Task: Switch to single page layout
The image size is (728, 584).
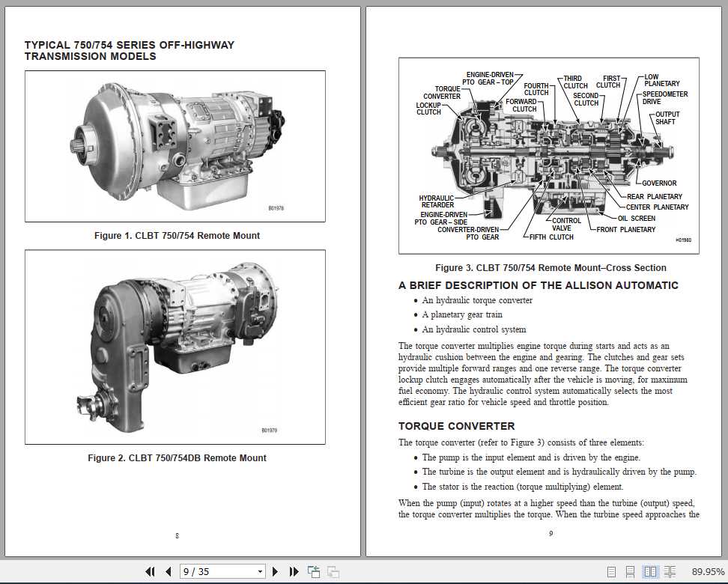Action: pyautogui.click(x=611, y=571)
